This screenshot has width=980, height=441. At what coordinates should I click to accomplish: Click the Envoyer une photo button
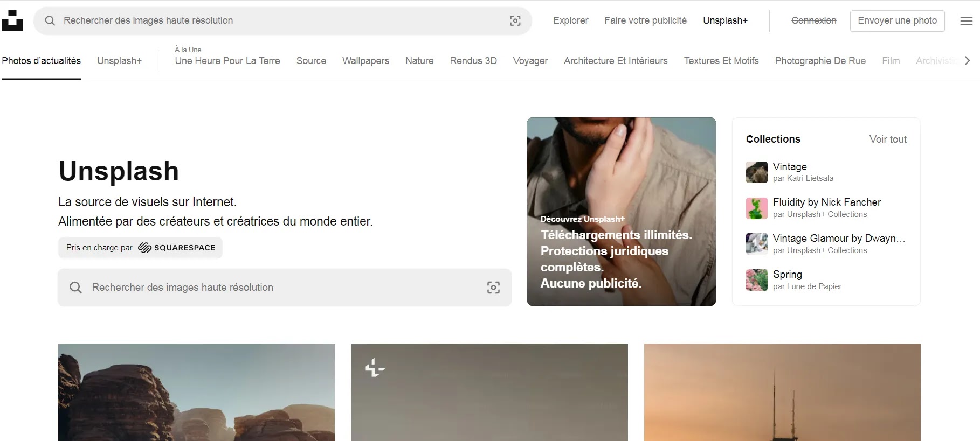pos(898,20)
